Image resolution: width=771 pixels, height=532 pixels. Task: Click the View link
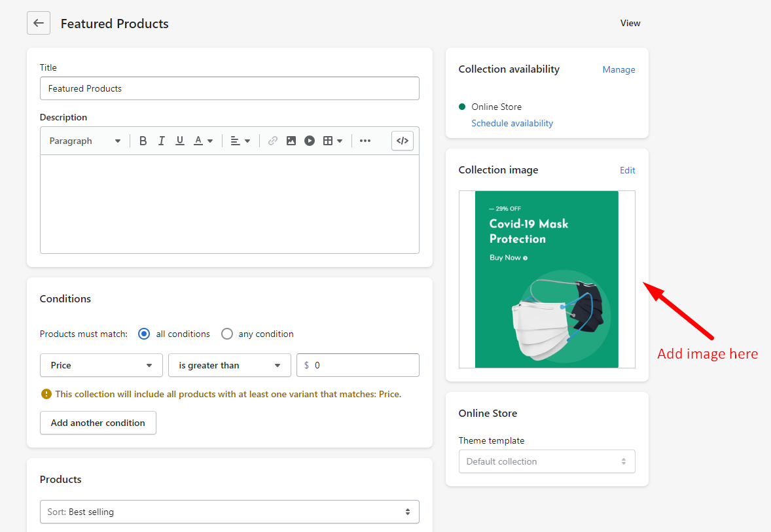click(x=630, y=23)
